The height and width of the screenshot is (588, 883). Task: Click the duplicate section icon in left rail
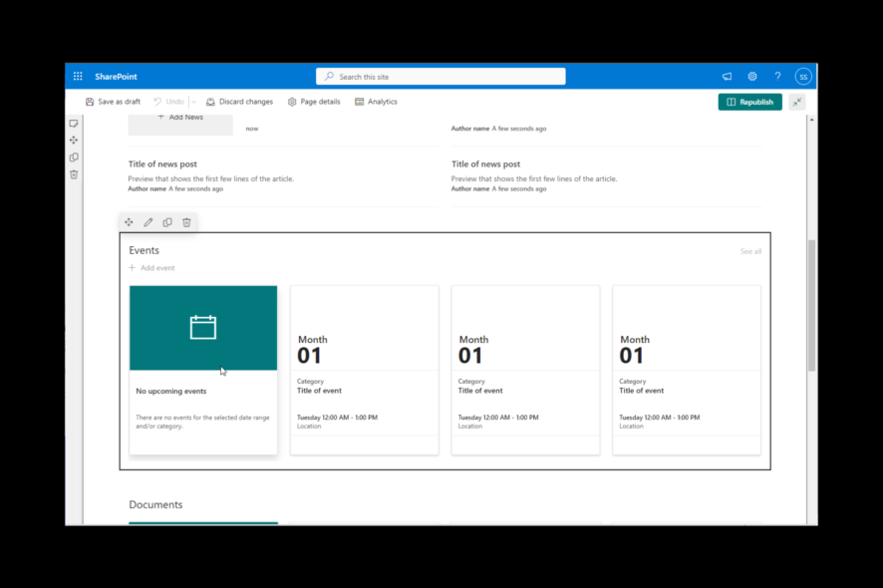[x=74, y=157]
